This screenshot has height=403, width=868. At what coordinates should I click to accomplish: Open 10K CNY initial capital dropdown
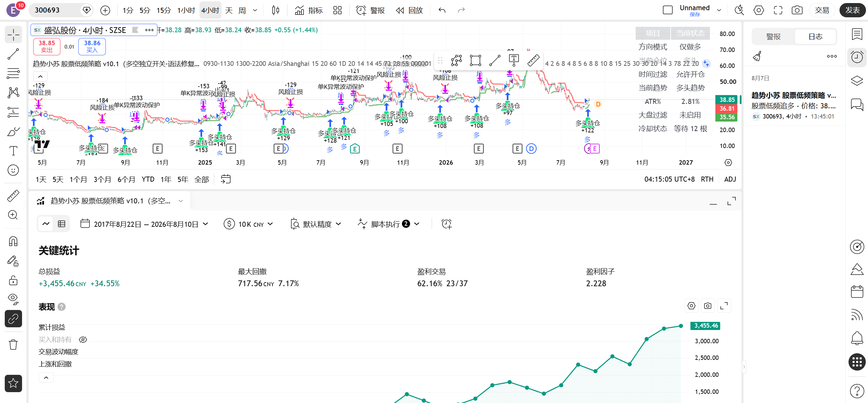click(249, 224)
